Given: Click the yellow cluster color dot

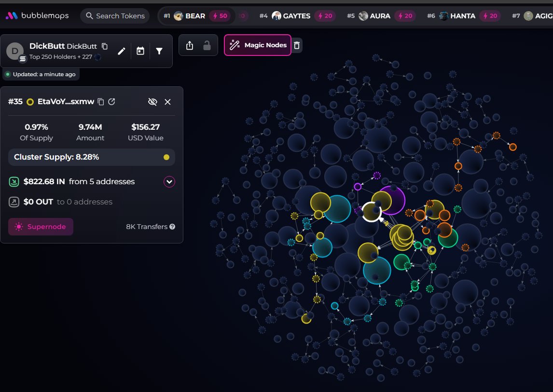Looking at the screenshot, I should 166,157.
